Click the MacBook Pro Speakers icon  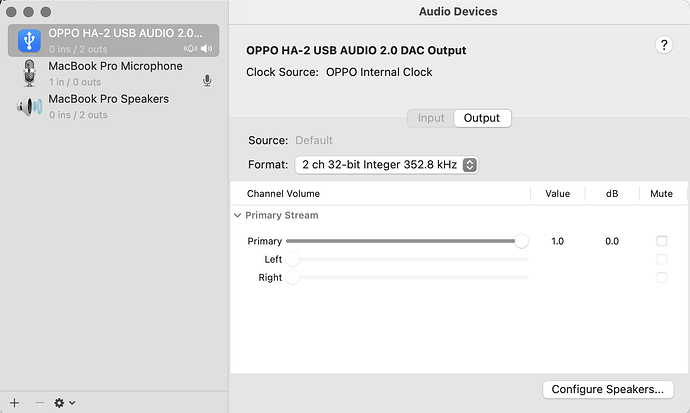tap(29, 106)
